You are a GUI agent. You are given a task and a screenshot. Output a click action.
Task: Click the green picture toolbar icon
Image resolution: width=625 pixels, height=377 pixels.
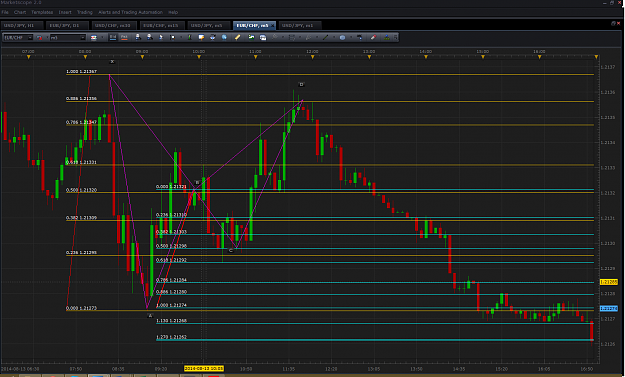(x=251, y=37)
